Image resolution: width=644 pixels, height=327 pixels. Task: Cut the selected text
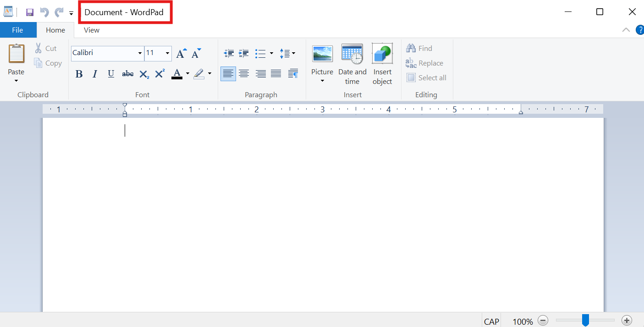click(46, 48)
